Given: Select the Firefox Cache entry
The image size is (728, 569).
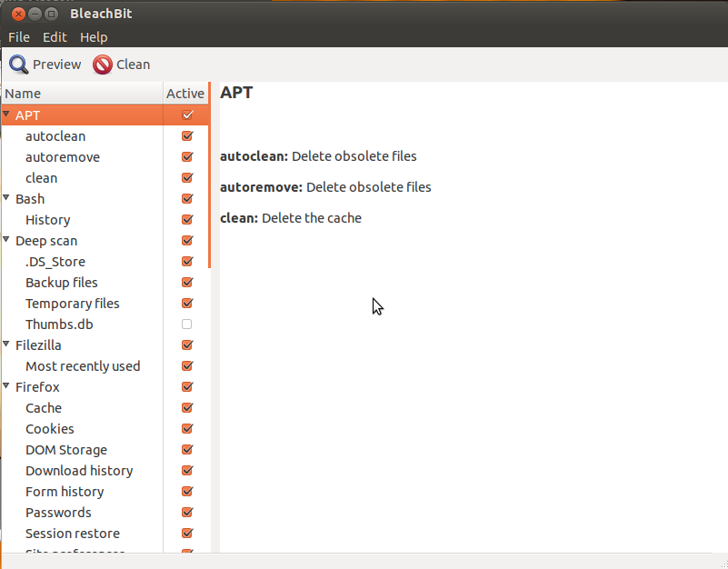Looking at the screenshot, I should (43, 407).
